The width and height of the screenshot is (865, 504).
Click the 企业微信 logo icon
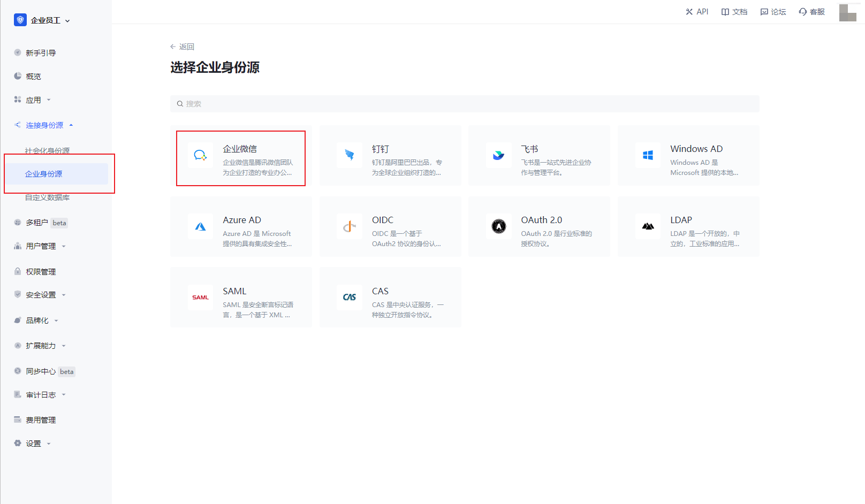200,155
